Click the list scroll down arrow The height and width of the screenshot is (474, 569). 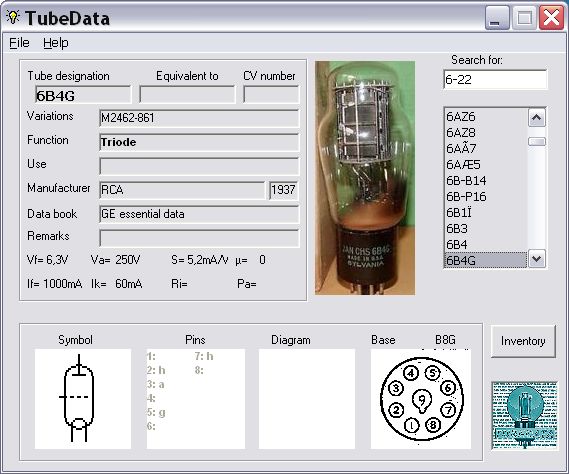pos(536,259)
